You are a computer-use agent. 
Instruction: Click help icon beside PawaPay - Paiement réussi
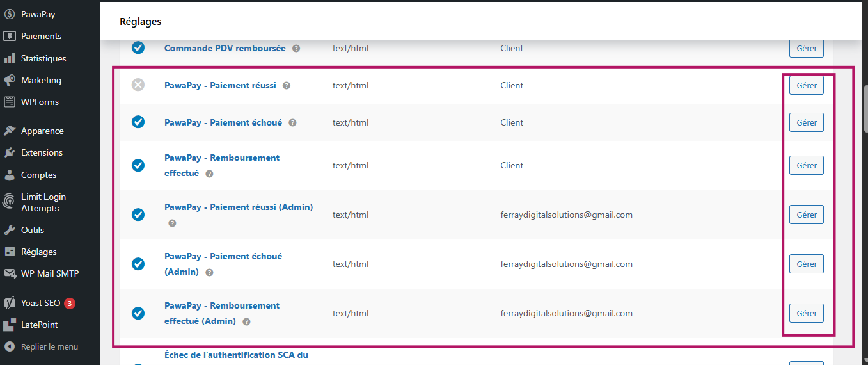pyautogui.click(x=287, y=85)
